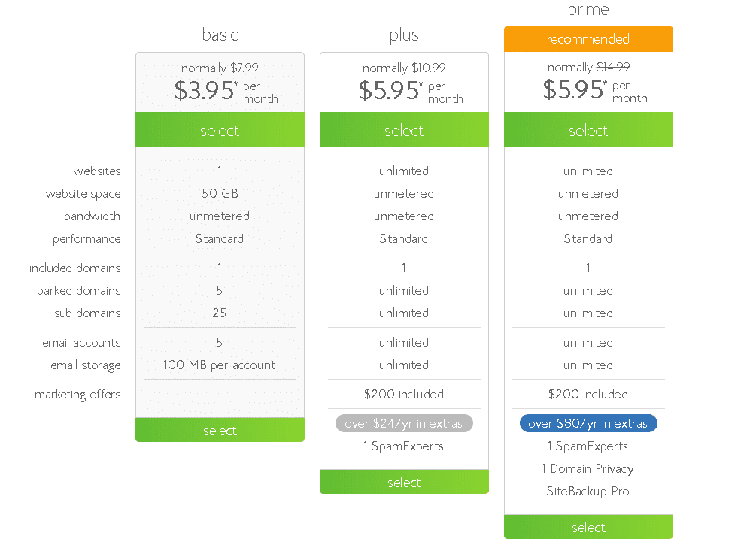753x560 pixels.
Task: Click the plus plan heading
Action: point(404,35)
